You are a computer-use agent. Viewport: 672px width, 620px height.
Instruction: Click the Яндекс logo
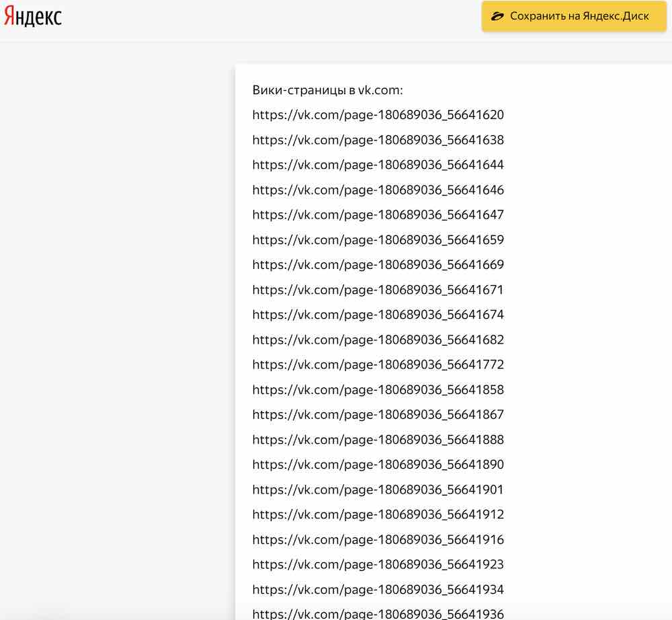tap(32, 17)
